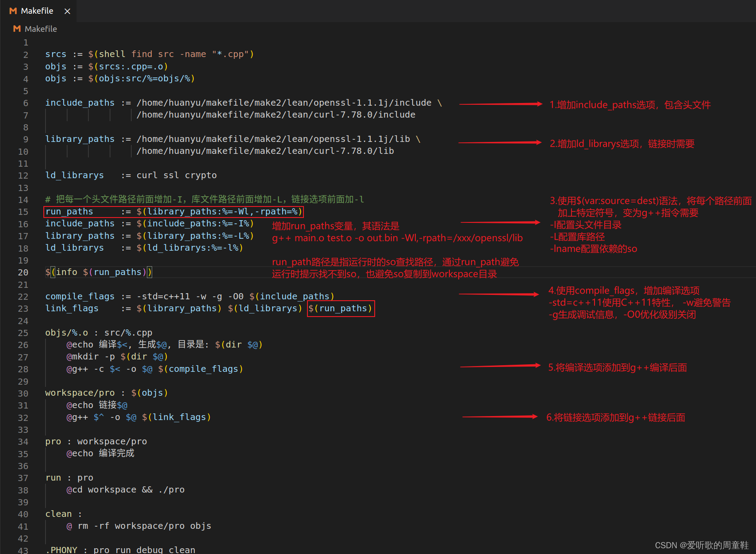The height and width of the screenshot is (554, 756).
Task: Click the curl-7.78.0/lib path line
Action: pyautogui.click(x=265, y=151)
